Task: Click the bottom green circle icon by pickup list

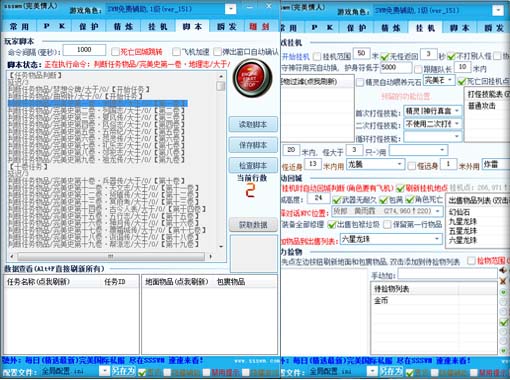Action: [x=503, y=351]
